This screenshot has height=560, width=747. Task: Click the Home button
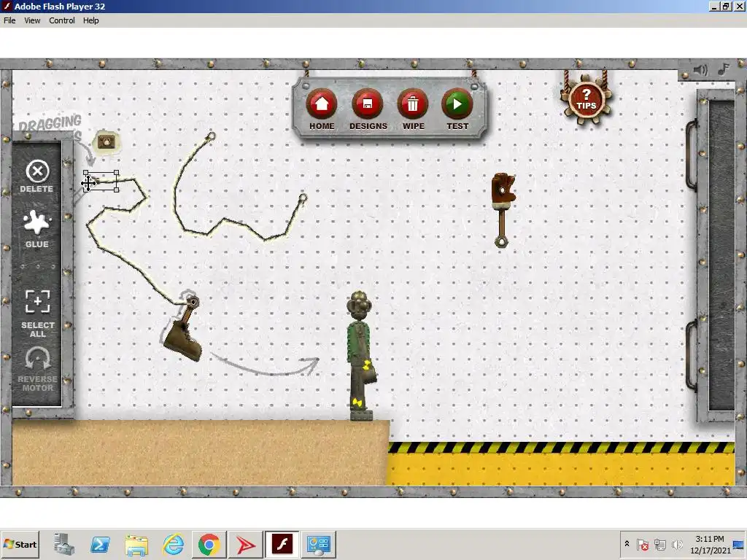coord(322,104)
